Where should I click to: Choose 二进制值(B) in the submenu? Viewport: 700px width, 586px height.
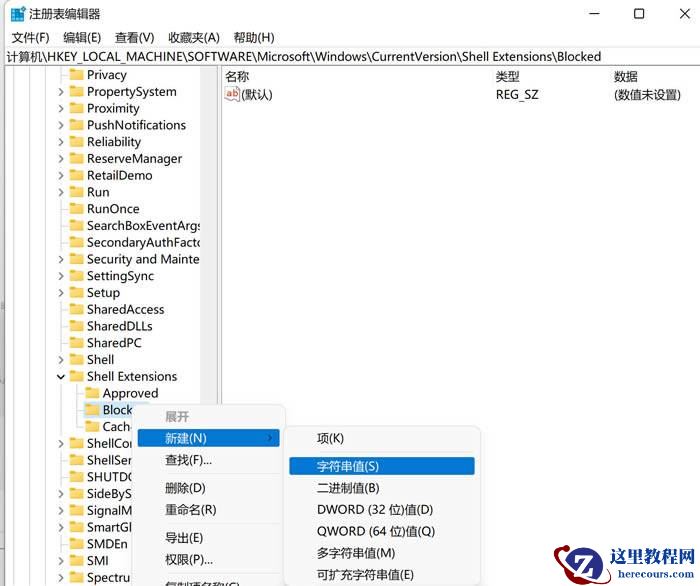382,488
